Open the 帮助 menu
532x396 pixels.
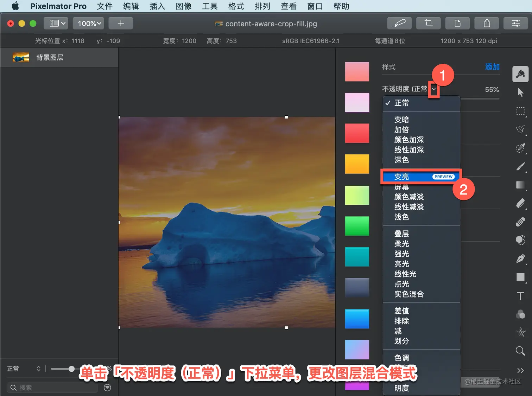click(341, 6)
